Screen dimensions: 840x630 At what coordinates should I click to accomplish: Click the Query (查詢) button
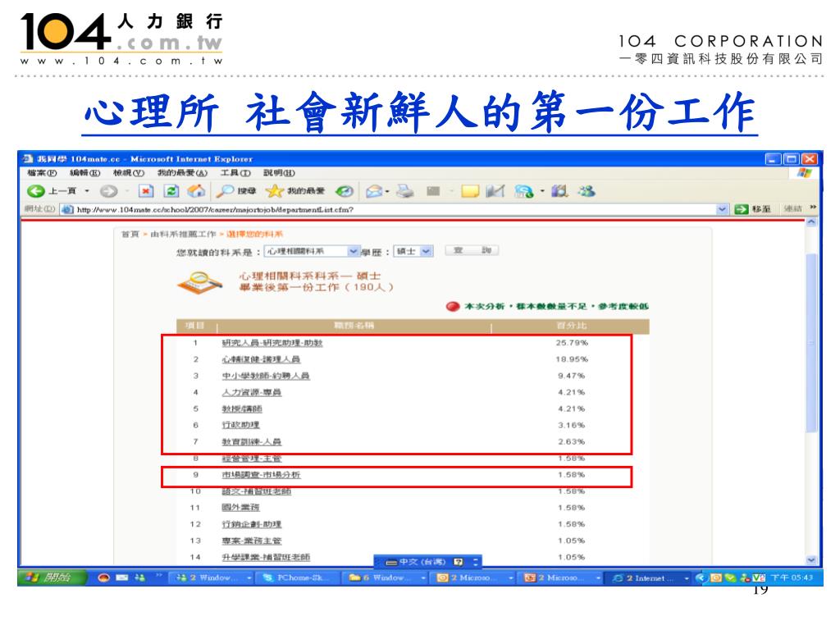click(x=472, y=250)
